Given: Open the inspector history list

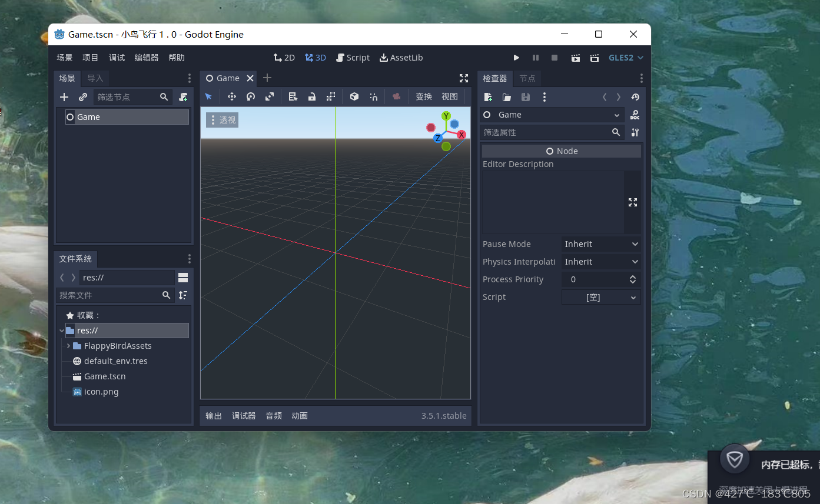Looking at the screenshot, I should point(635,97).
